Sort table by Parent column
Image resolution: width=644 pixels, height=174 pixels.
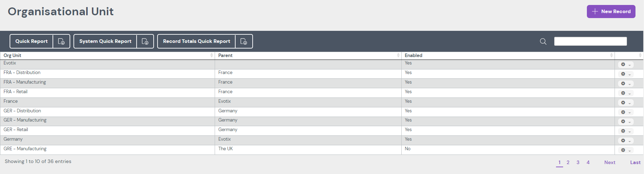[307, 55]
